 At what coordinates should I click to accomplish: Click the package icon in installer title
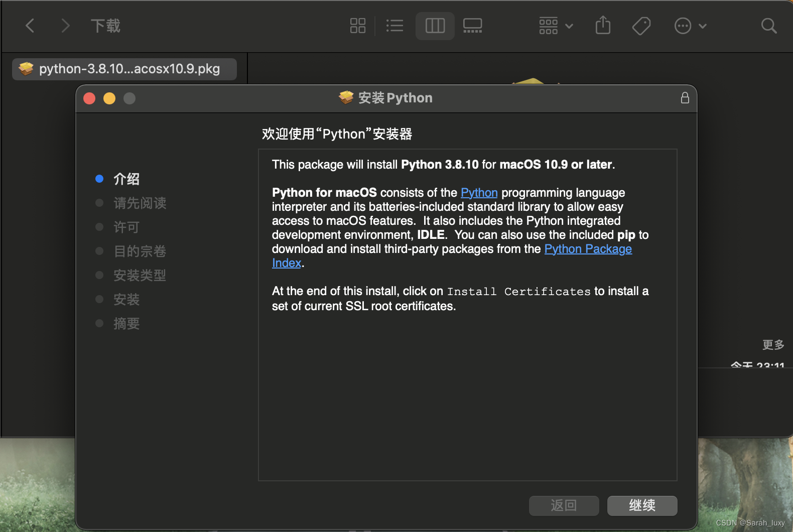coord(346,97)
